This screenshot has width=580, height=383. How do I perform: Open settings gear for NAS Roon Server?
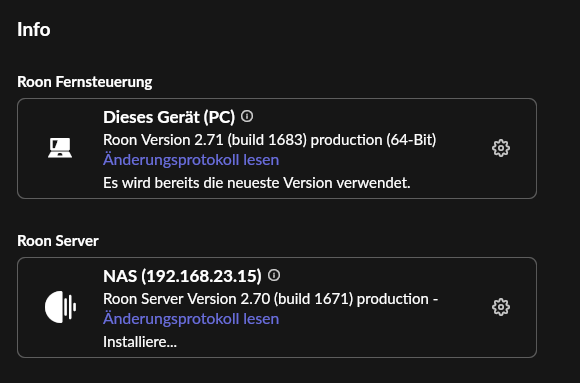click(x=501, y=307)
